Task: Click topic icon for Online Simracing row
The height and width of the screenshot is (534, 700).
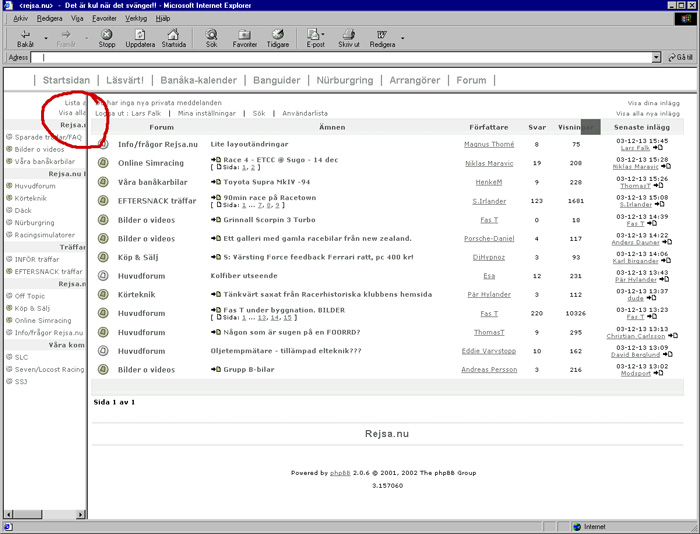Action: pyautogui.click(x=103, y=163)
